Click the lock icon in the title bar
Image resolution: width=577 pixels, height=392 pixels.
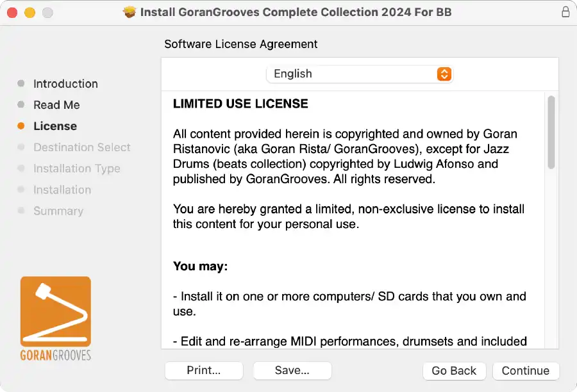(x=565, y=12)
